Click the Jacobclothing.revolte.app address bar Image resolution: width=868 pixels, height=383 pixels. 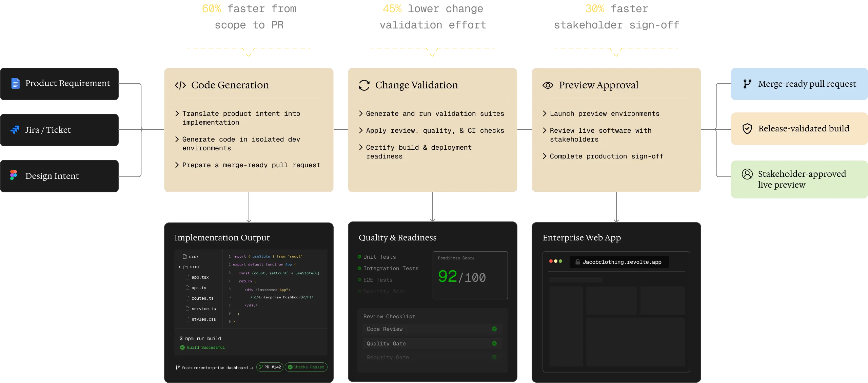[619, 262]
